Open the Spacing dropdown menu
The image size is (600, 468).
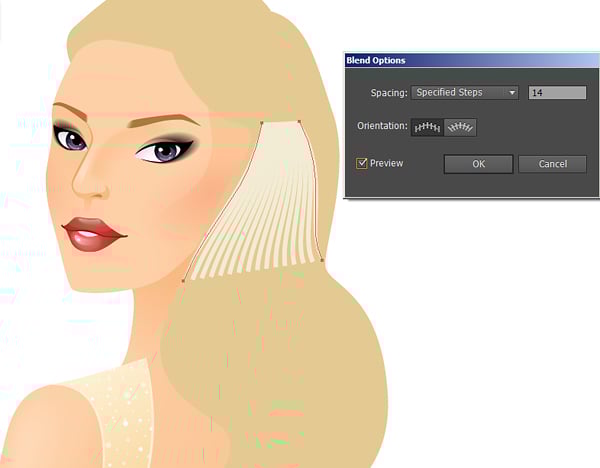[464, 93]
